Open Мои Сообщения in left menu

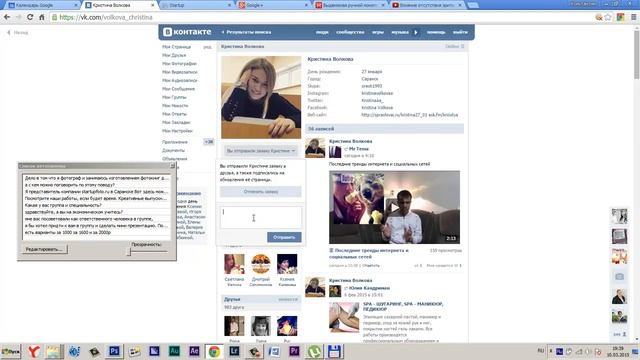point(178,89)
